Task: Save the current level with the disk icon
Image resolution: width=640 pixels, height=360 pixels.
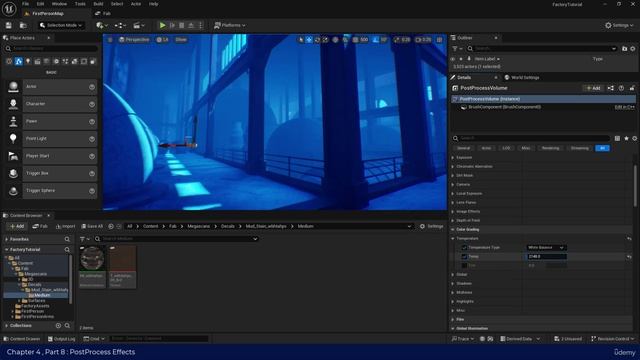Action: [9, 25]
